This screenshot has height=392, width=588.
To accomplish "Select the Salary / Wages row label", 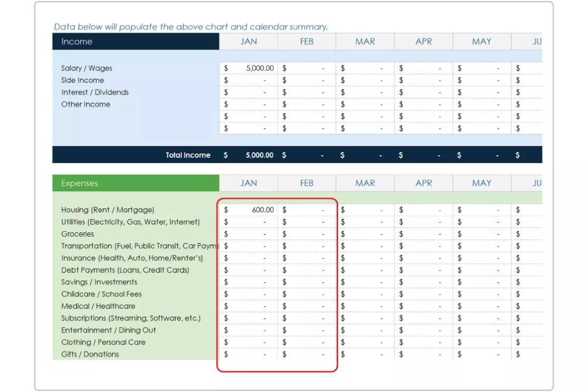I will coord(86,68).
